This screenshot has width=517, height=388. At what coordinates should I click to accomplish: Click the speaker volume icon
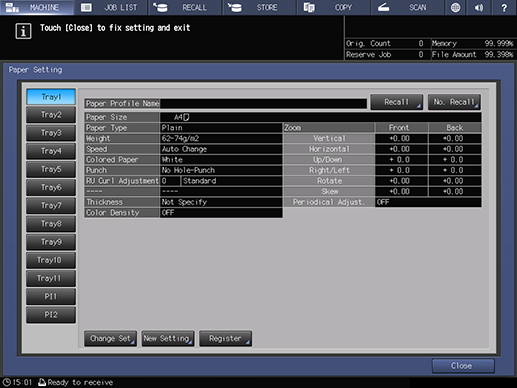(x=479, y=7)
